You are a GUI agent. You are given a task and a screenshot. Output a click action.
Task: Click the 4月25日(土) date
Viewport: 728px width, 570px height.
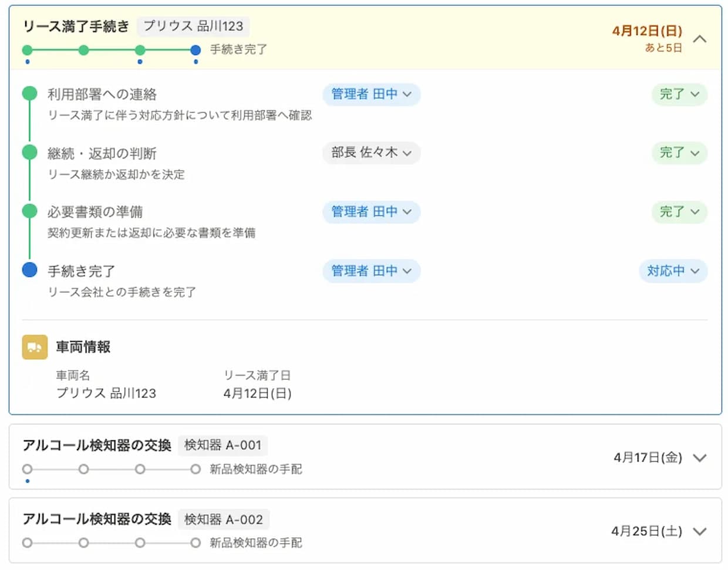(x=647, y=531)
